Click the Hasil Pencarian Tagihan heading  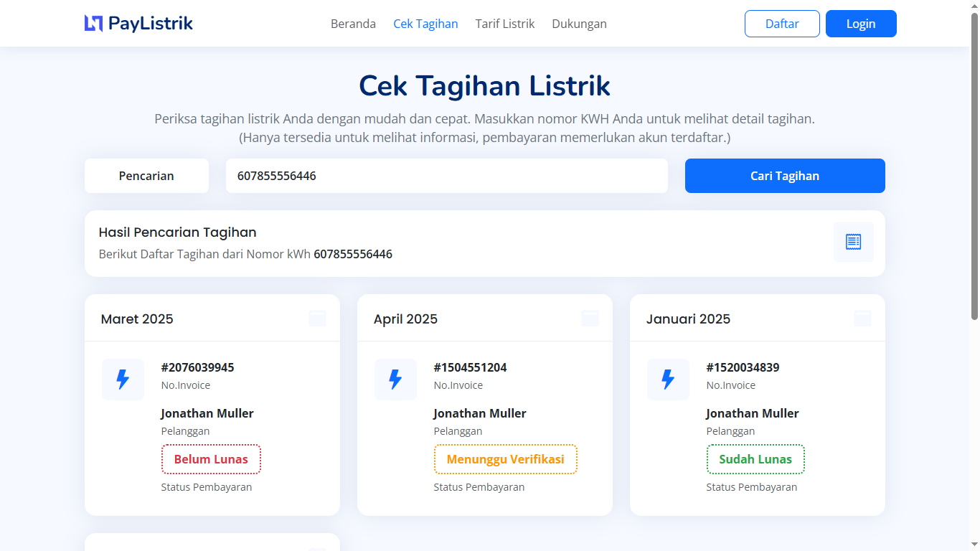point(177,232)
